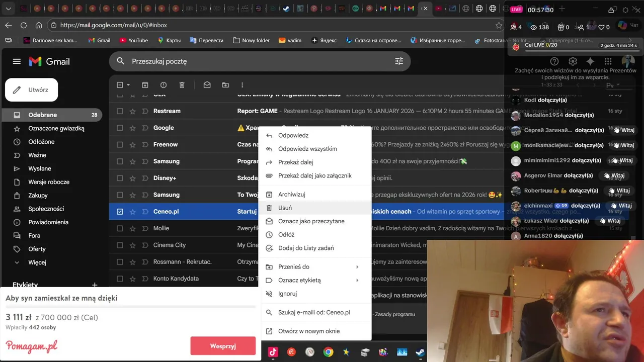The width and height of the screenshot is (644, 362).
Task: Open select-all dropdown arrow
Action: coord(128,85)
